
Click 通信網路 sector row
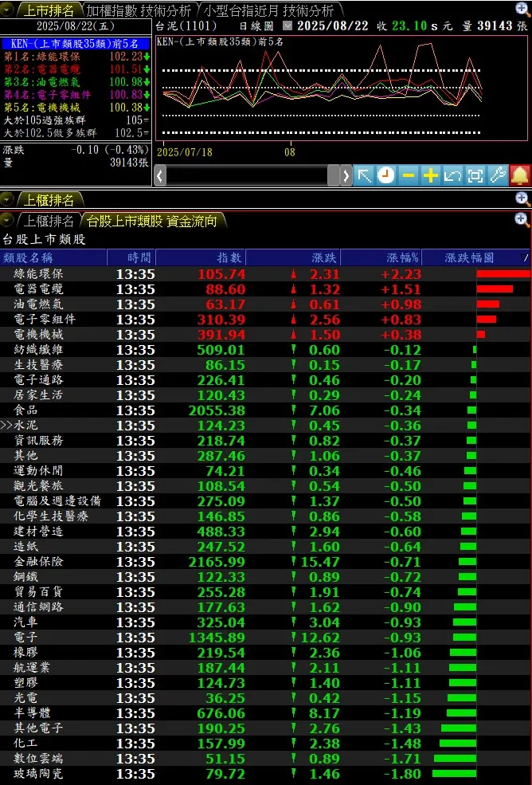tap(265, 606)
